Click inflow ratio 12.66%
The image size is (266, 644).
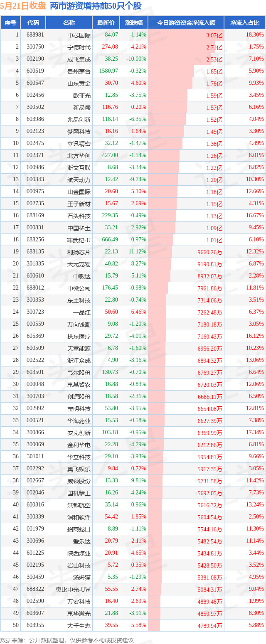(256, 192)
